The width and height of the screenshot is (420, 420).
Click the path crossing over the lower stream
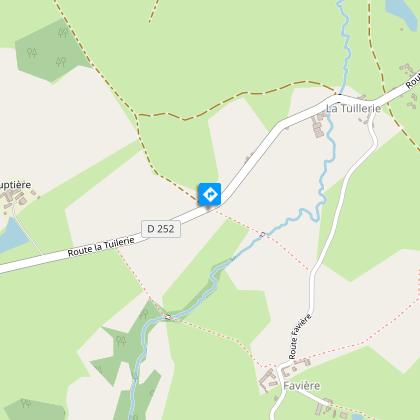pos(169,317)
